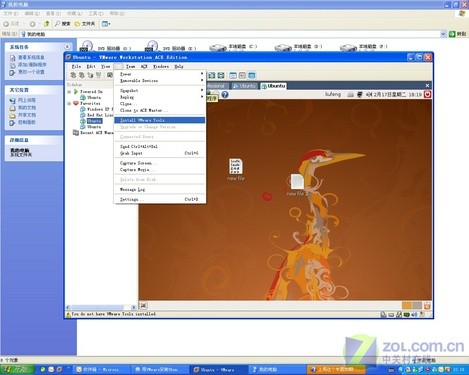The image size is (469, 375).
Task: Click the rightmost view toolbar icon in VMware
Action: (252, 76)
